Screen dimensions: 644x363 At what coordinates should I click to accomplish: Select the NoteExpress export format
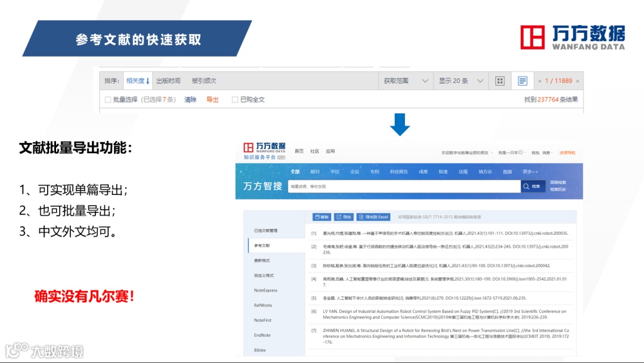coord(266,290)
